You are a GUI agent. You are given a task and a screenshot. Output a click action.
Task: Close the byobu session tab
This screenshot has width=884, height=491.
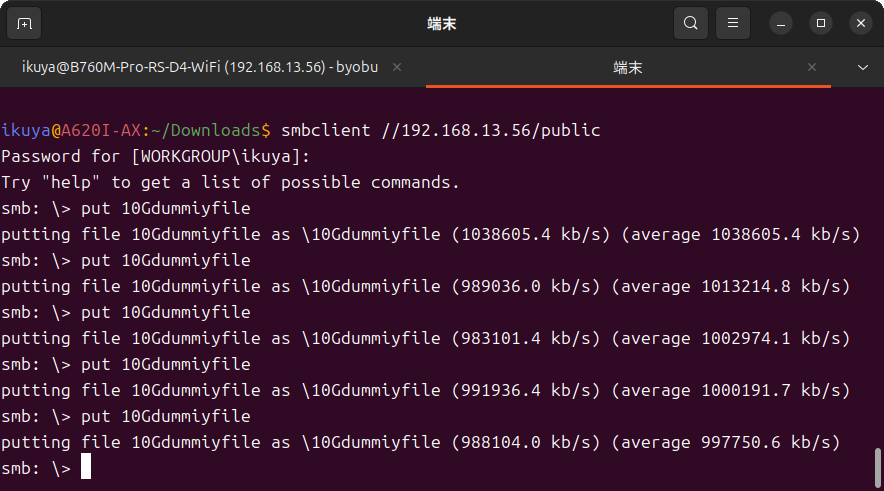(397, 67)
